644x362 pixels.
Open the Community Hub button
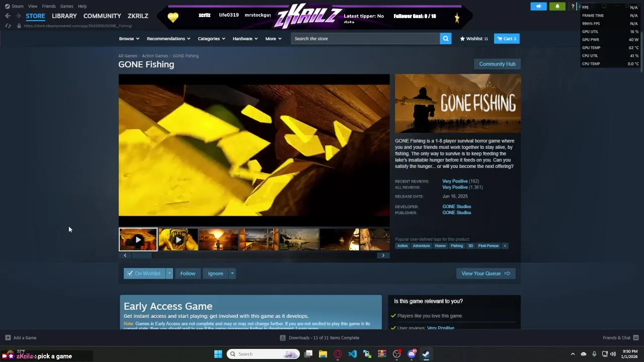(497, 64)
